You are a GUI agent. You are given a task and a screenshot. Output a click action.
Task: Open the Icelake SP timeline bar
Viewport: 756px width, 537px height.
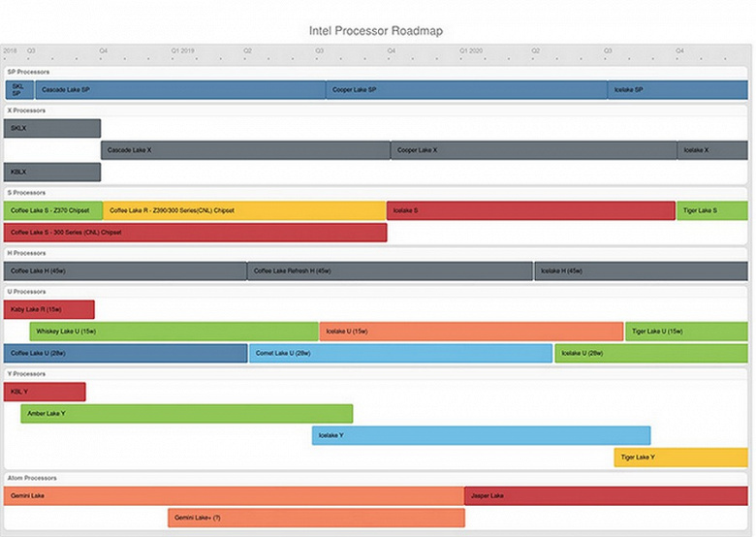coord(677,90)
